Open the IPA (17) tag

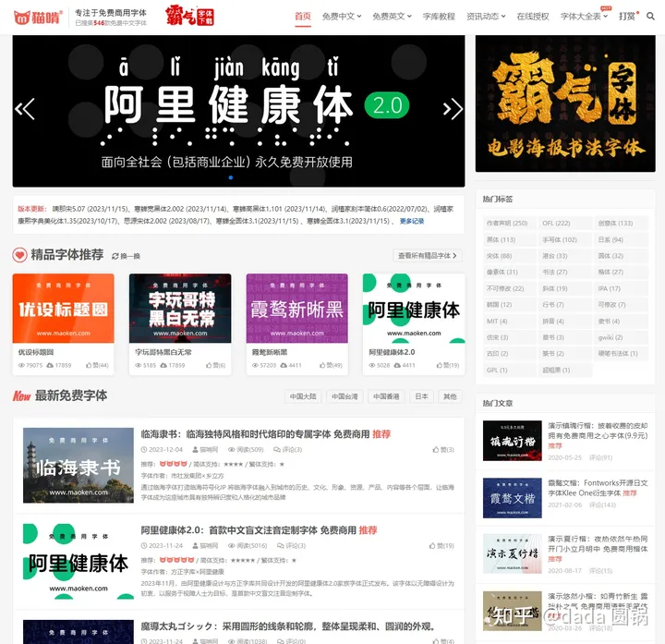[621, 288]
